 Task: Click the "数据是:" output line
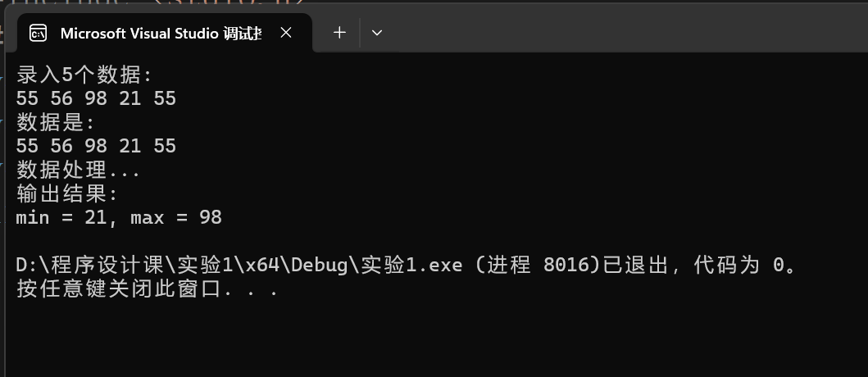(x=56, y=122)
